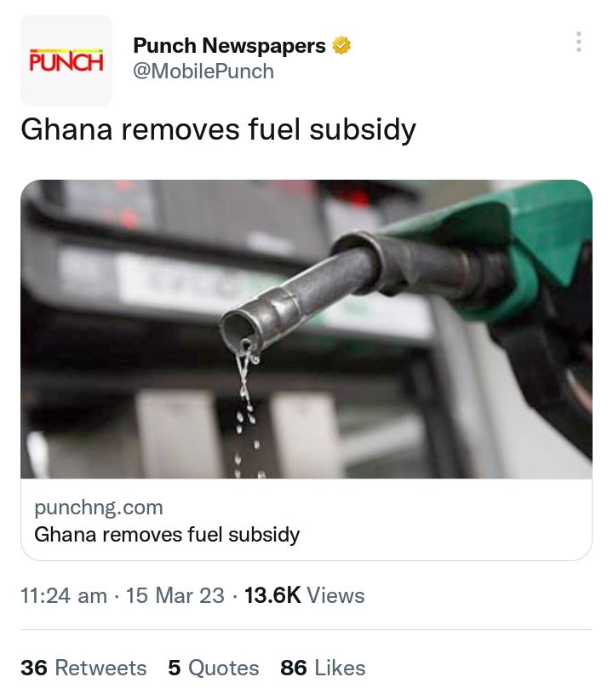Show the 36 Retweets list
This screenshot has width=613, height=700.
point(83,668)
